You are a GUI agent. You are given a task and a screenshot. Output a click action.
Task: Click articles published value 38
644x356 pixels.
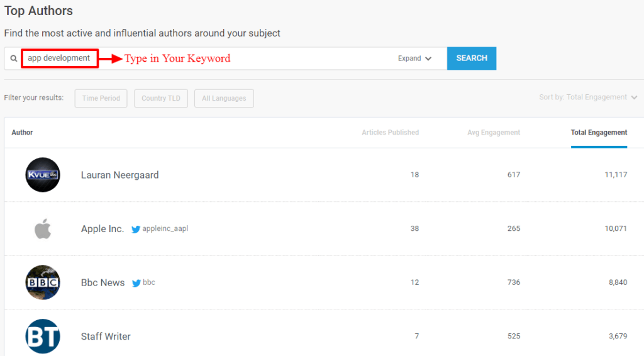point(414,228)
